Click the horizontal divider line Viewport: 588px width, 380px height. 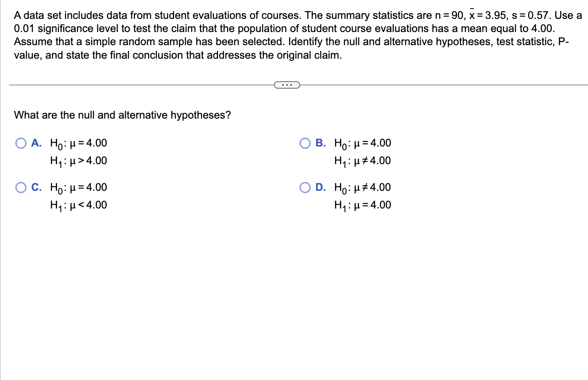[144, 85]
